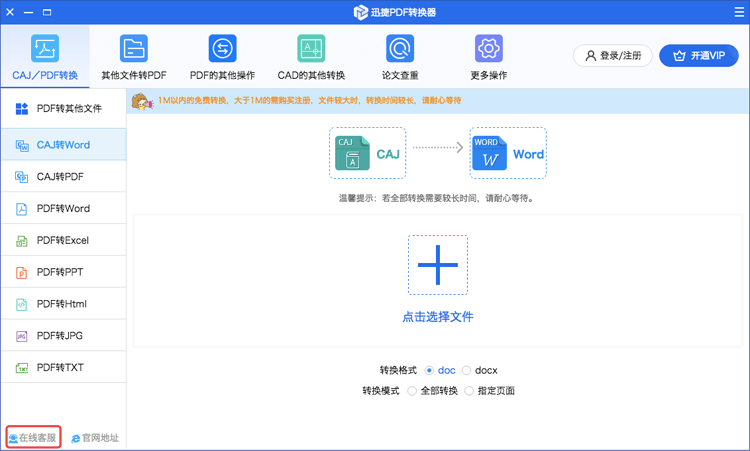Click the PDF转TXT sidebar icon

22,368
